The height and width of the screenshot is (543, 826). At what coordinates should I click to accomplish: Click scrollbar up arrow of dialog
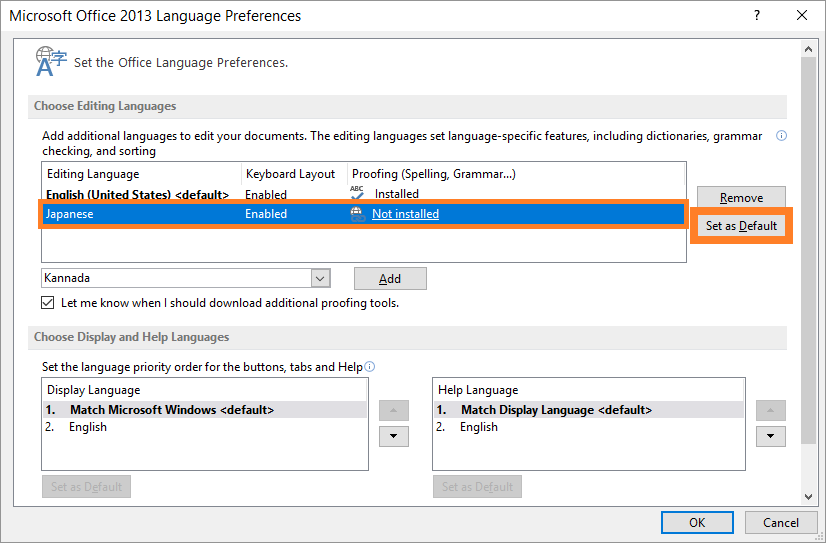tap(808, 49)
